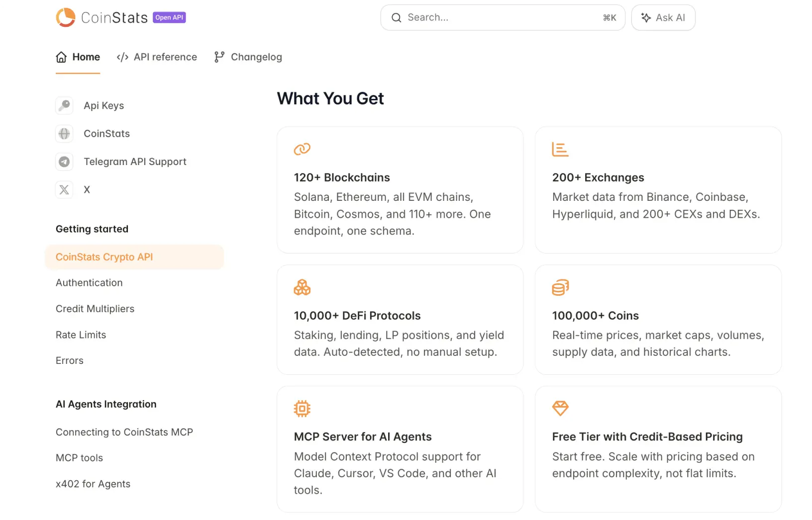Select the Api Keys key icon

coord(64,105)
